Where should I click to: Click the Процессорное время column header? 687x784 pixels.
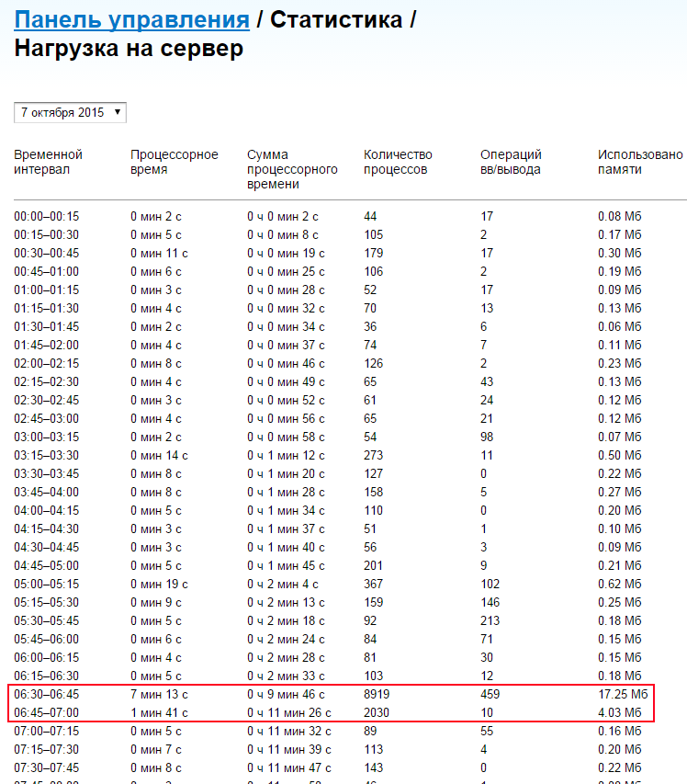pyautogui.click(x=174, y=162)
